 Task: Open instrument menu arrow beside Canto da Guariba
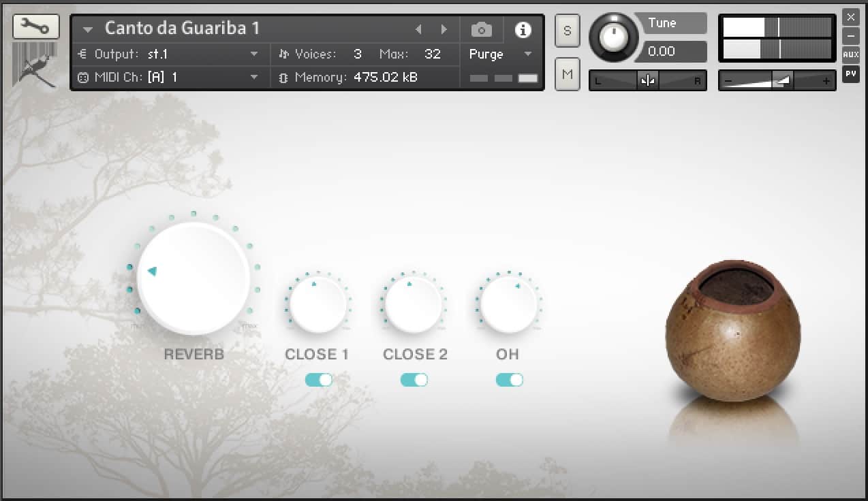point(87,29)
